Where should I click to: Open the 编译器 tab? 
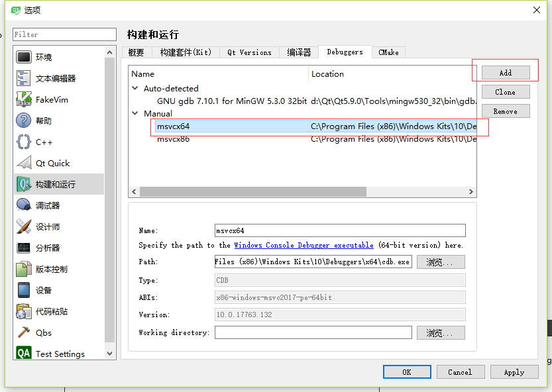[x=299, y=52]
